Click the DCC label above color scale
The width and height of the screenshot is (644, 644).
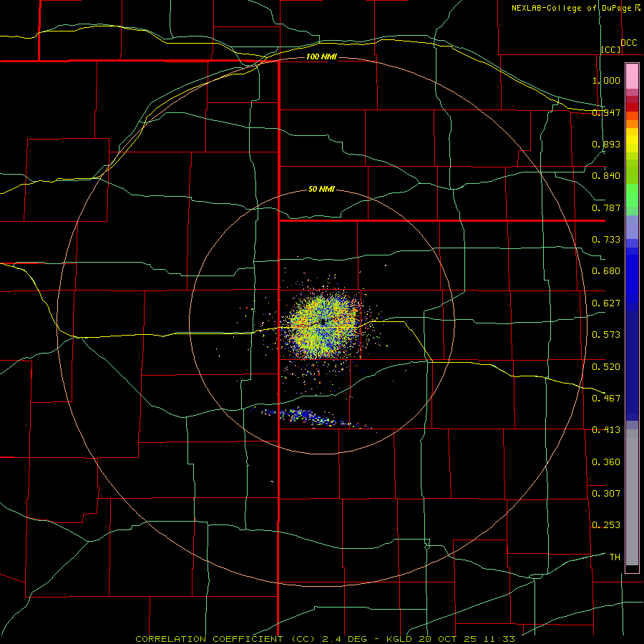coord(629,43)
